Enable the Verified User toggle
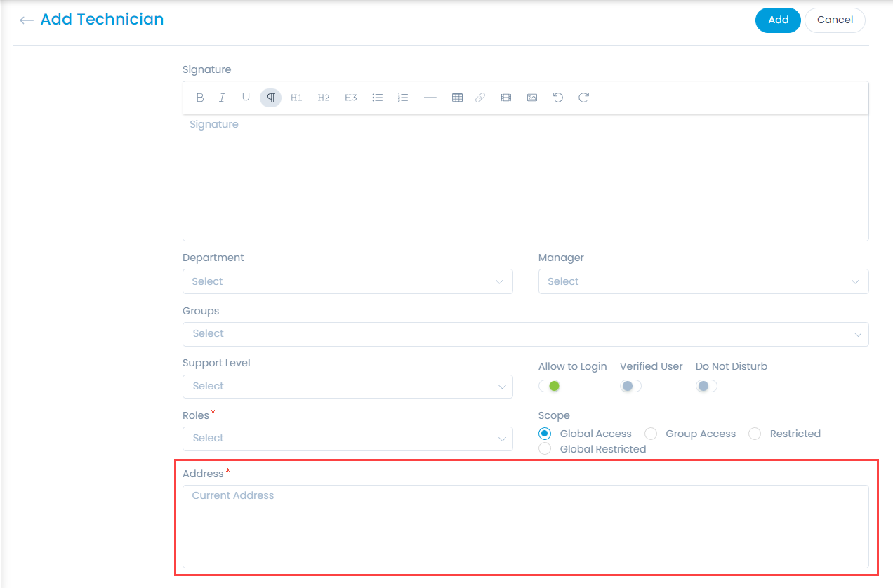 (x=630, y=386)
